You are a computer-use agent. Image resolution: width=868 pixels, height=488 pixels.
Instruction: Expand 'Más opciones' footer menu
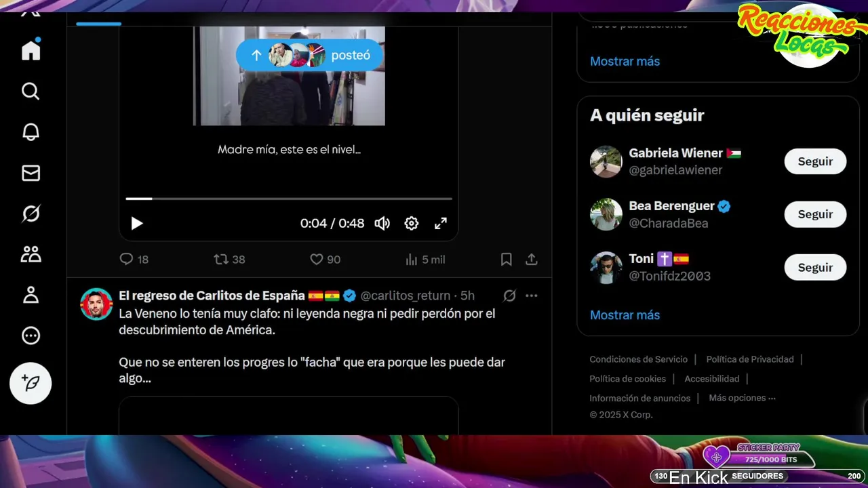pyautogui.click(x=742, y=398)
